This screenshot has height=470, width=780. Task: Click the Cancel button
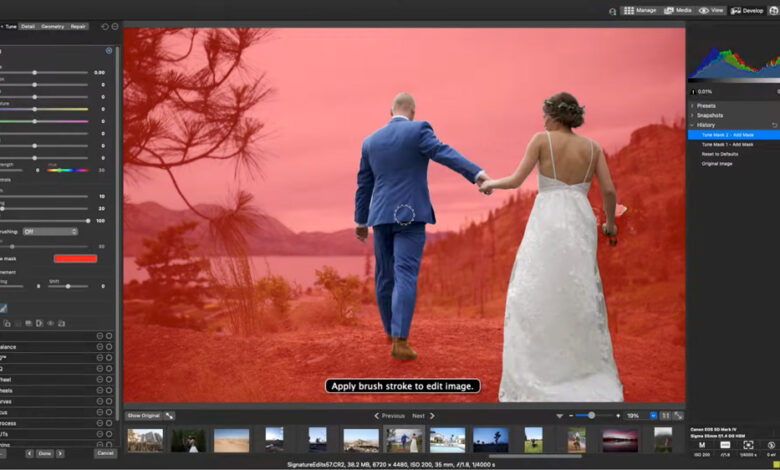point(105,454)
